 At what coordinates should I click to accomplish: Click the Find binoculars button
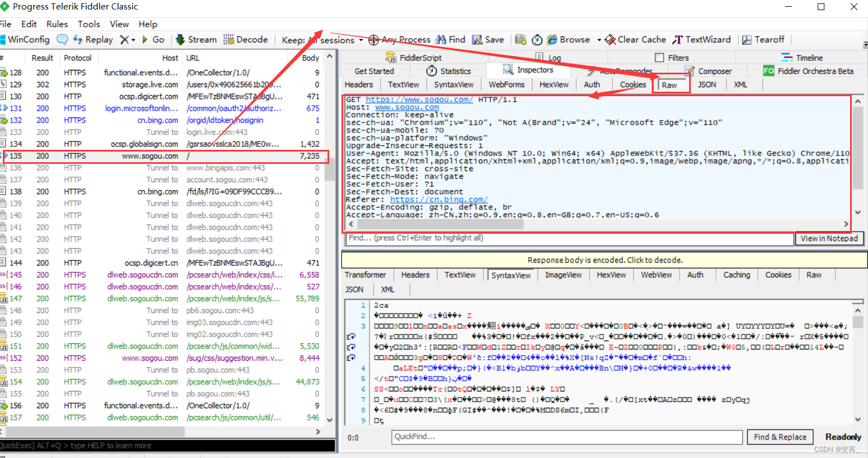[x=450, y=40]
